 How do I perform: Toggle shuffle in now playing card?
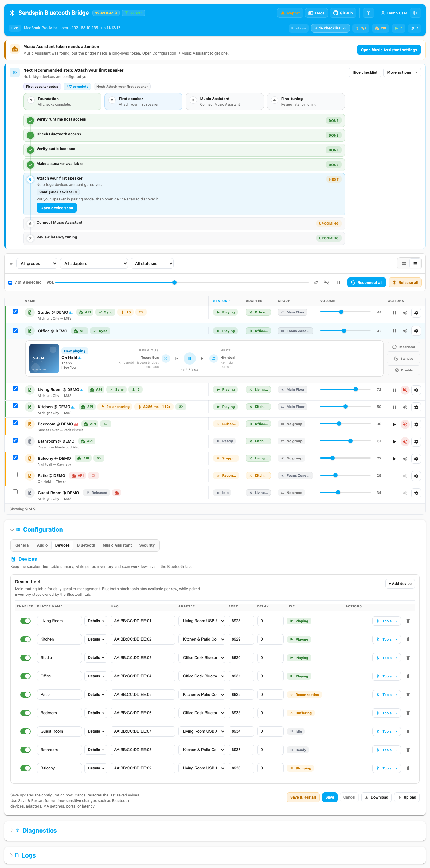click(166, 358)
